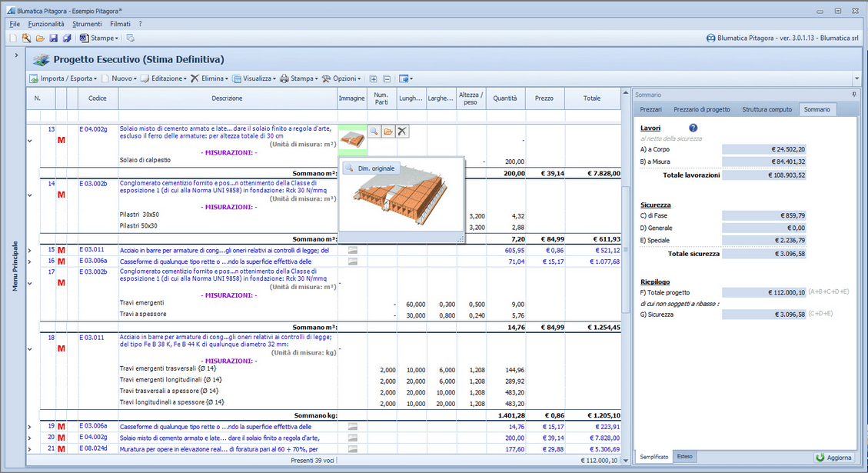The width and height of the screenshot is (868, 473).
Task: Open the Opzioni dropdown
Action: (341, 78)
